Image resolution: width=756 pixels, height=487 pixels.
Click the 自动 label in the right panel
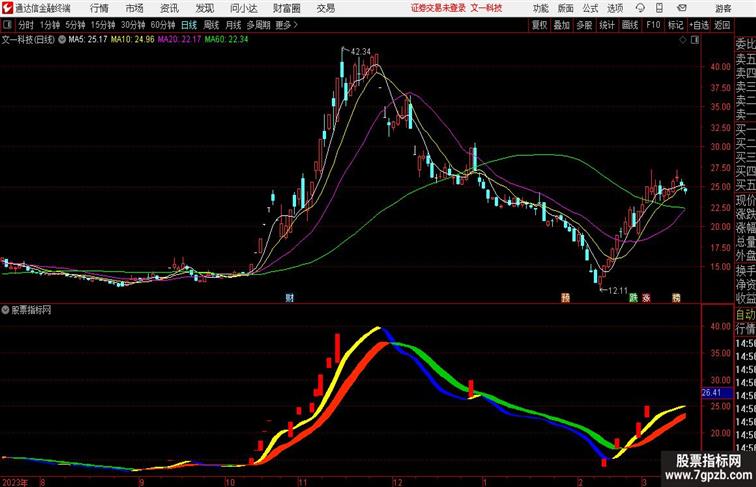(745, 314)
